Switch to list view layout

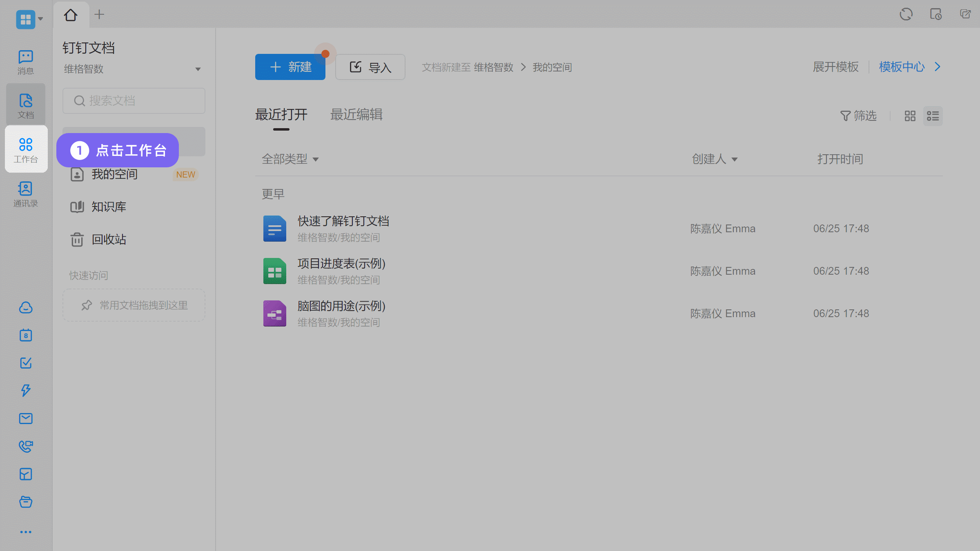933,116
